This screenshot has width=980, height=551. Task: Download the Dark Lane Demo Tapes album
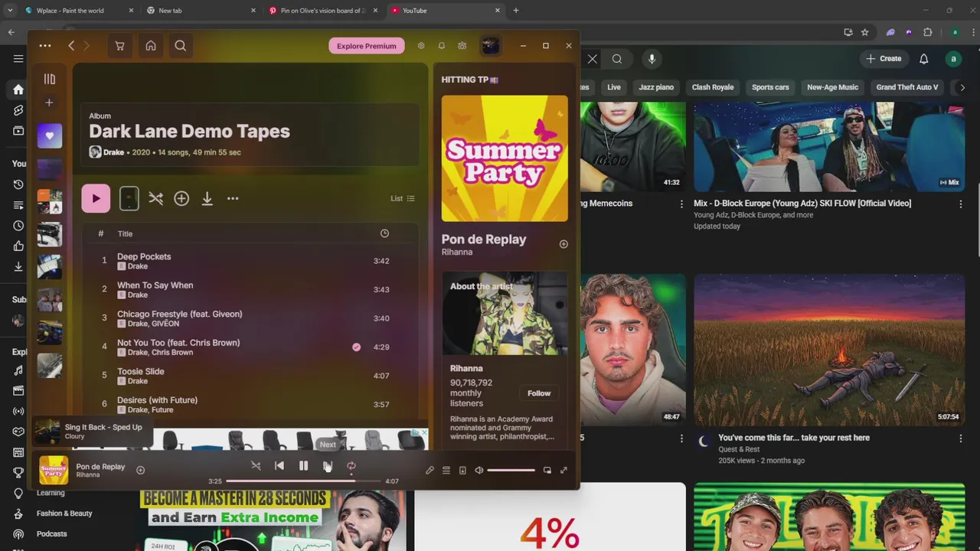tap(207, 198)
